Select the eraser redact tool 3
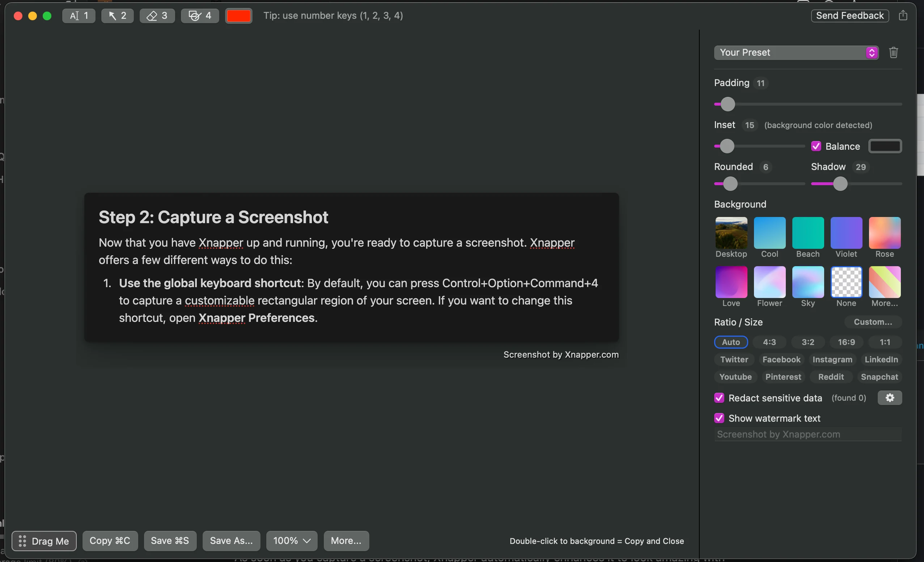This screenshot has width=924, height=562. (157, 16)
